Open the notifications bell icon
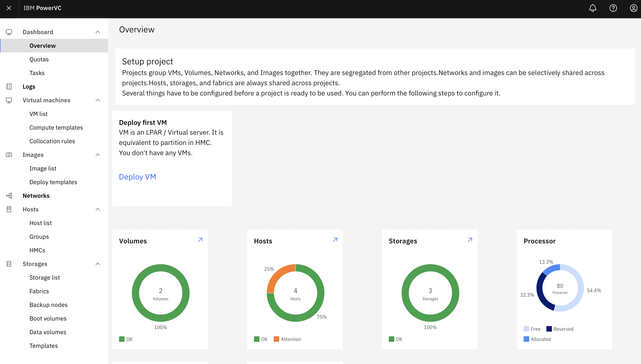Screen dimensions: 641x364 (x=592, y=8)
